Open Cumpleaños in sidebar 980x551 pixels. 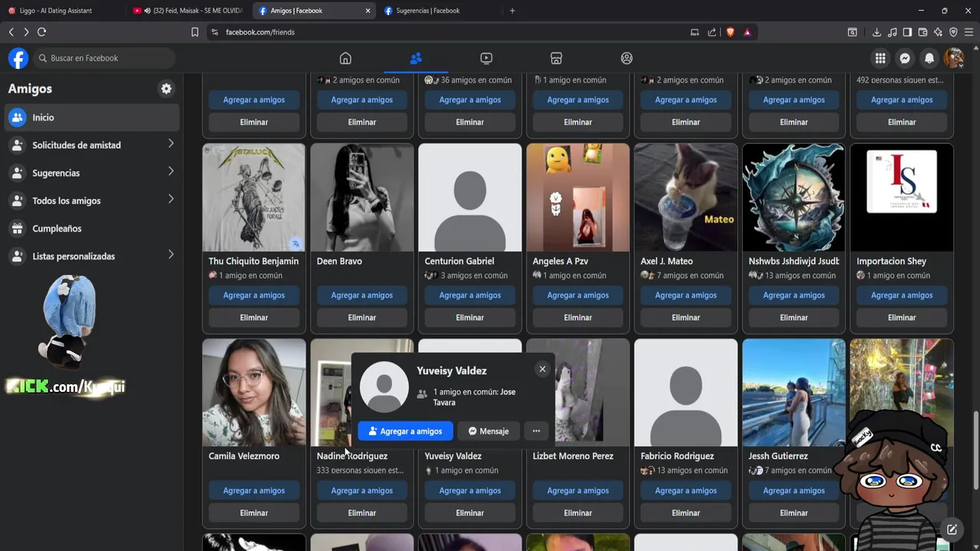[x=92, y=229]
